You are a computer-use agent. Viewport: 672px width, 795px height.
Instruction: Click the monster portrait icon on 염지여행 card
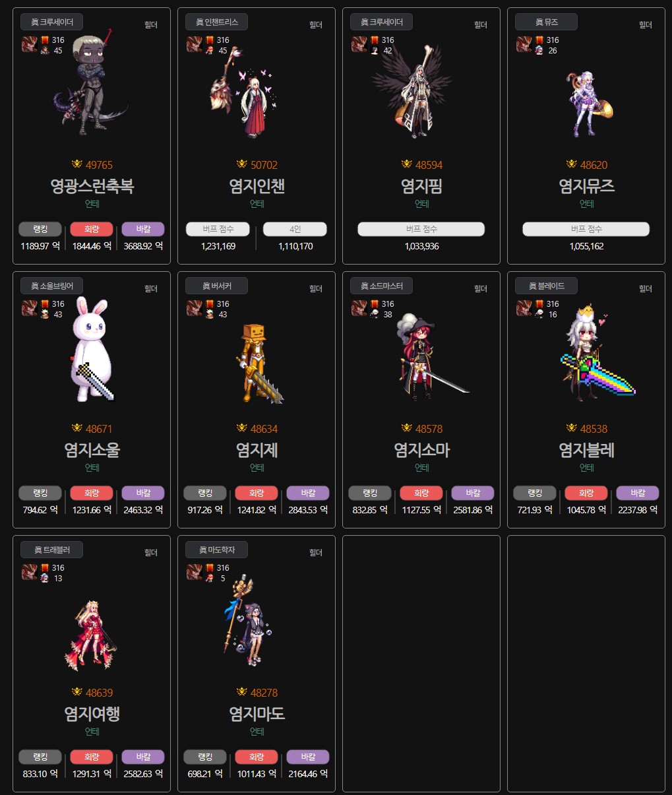[x=29, y=572]
